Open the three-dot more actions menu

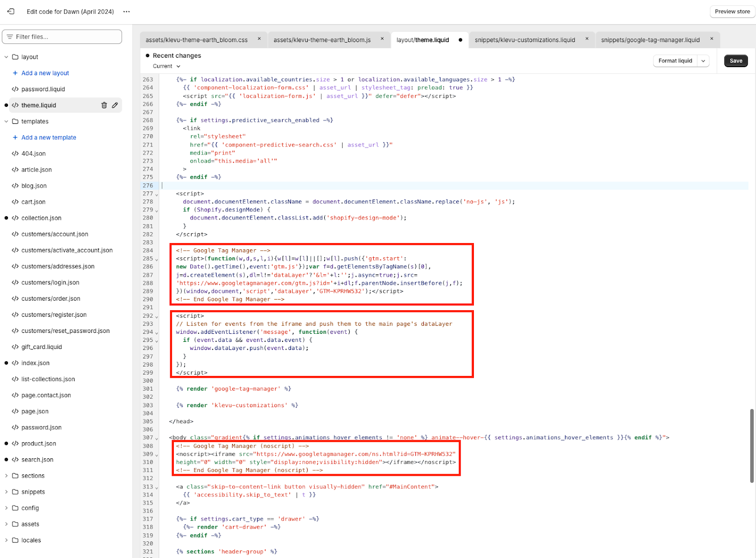[x=126, y=11]
